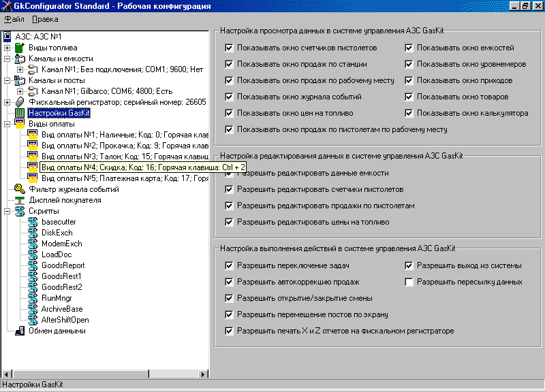The image size is (545, 392).
Task: Click the icon for Вид оплаты №2 Прокачка
Action: [x=33, y=146]
